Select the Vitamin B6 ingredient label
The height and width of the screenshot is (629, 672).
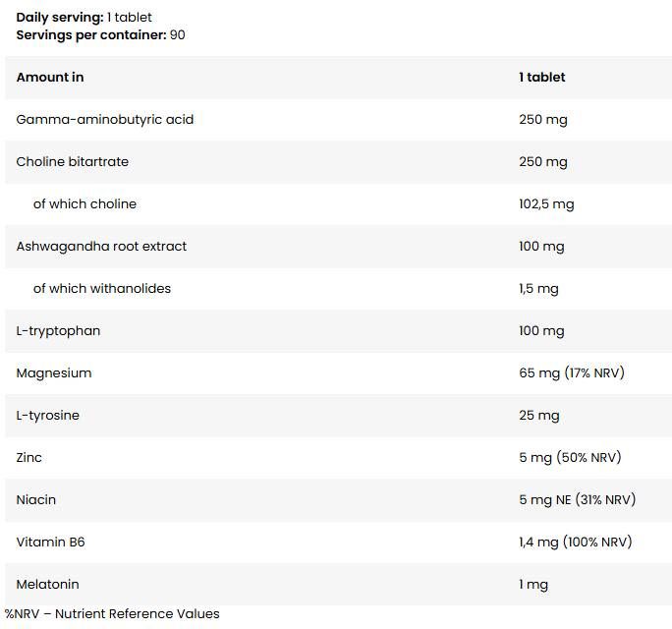pyautogui.click(x=50, y=542)
